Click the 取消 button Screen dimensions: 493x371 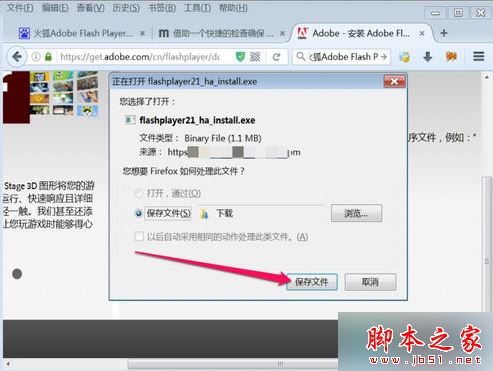(x=370, y=282)
